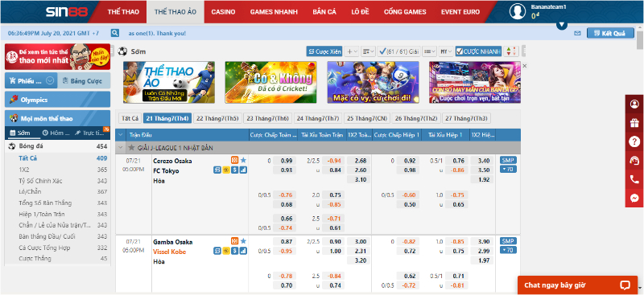Open the CASINO menu tab
644x295 pixels.
coord(223,12)
